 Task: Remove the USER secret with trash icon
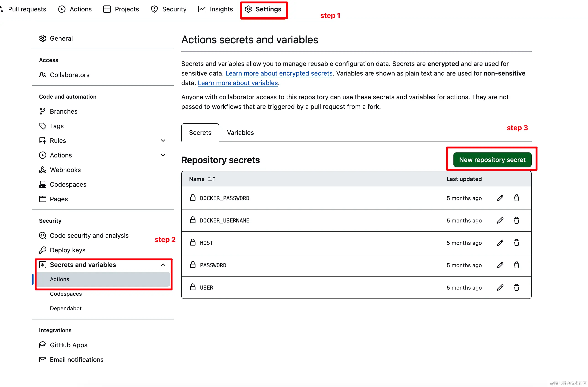[516, 288]
